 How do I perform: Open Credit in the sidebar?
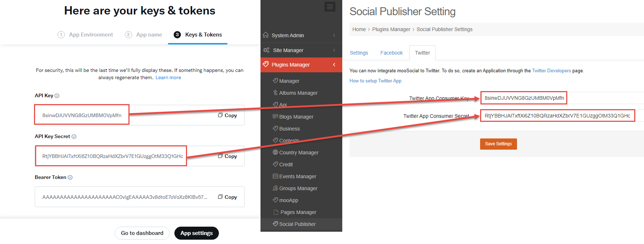tap(286, 164)
